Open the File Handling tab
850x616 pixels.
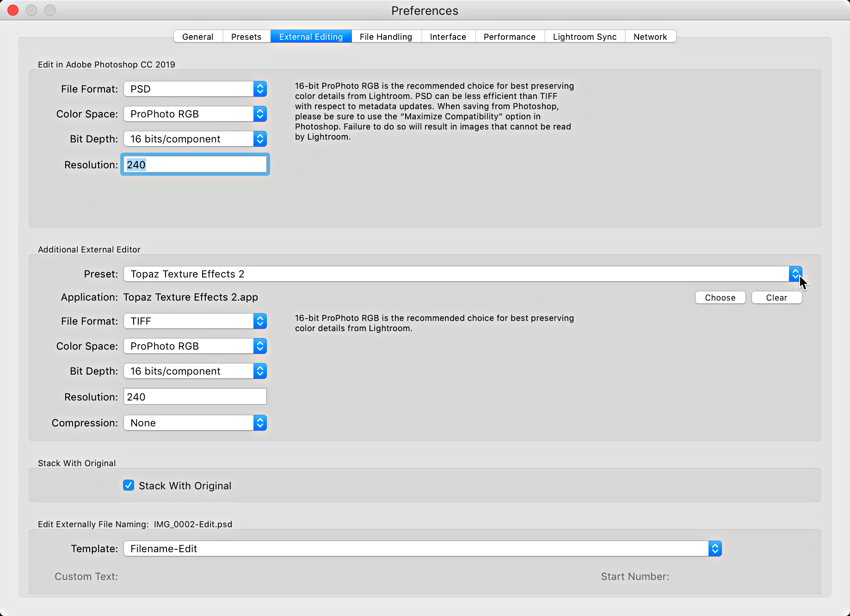[x=386, y=36]
